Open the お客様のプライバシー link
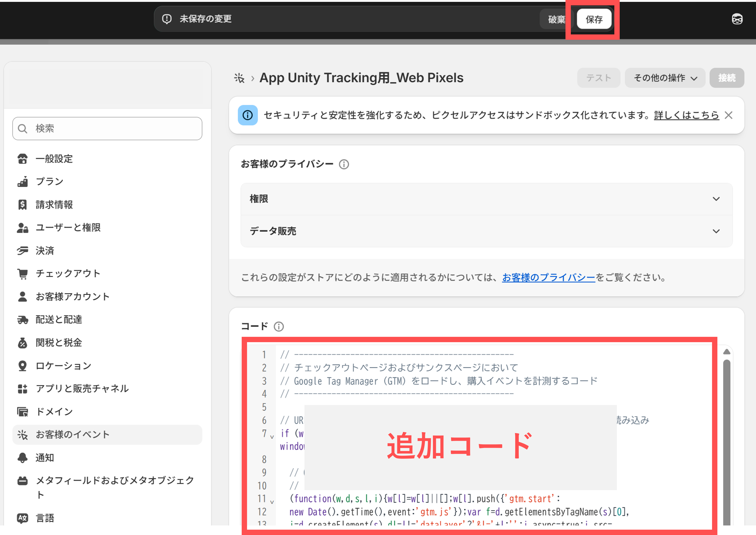This screenshot has height=535, width=756. point(549,277)
